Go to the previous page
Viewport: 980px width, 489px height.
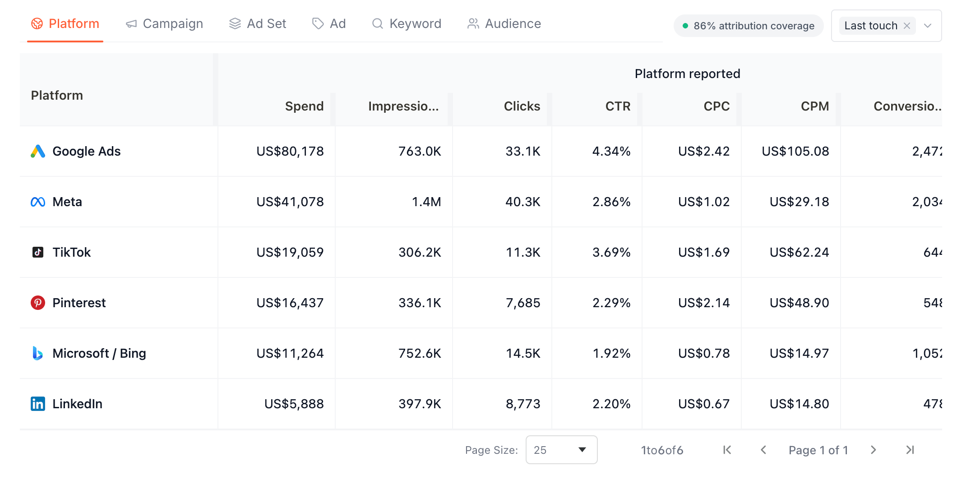pyautogui.click(x=763, y=450)
